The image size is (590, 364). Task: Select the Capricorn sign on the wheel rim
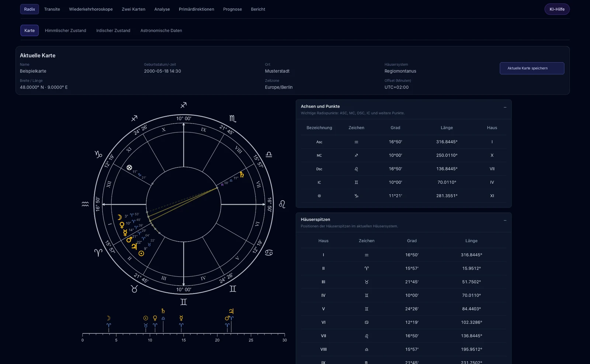[98, 154]
